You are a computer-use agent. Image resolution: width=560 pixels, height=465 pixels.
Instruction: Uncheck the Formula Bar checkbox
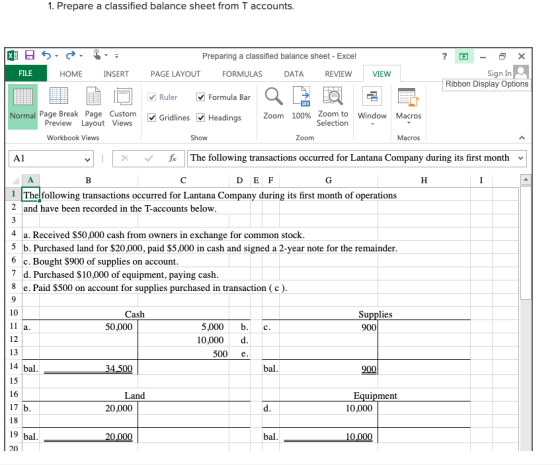[x=201, y=97]
